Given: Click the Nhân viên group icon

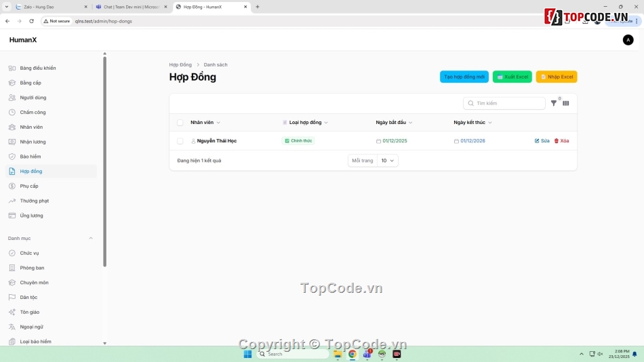Looking at the screenshot, I should coord(12,127).
